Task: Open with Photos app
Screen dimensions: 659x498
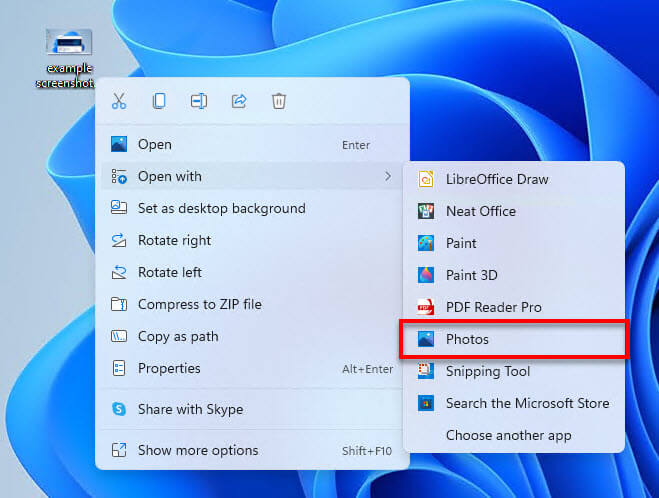Action: click(514, 339)
